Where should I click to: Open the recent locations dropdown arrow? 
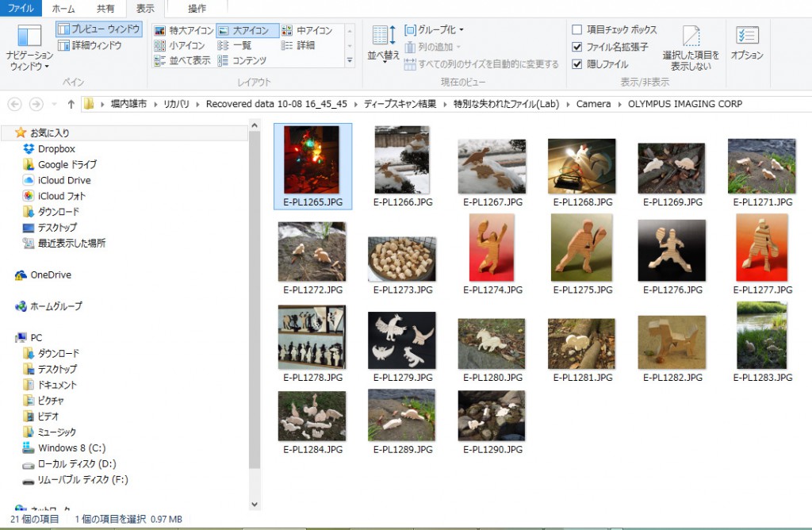pyautogui.click(x=54, y=104)
